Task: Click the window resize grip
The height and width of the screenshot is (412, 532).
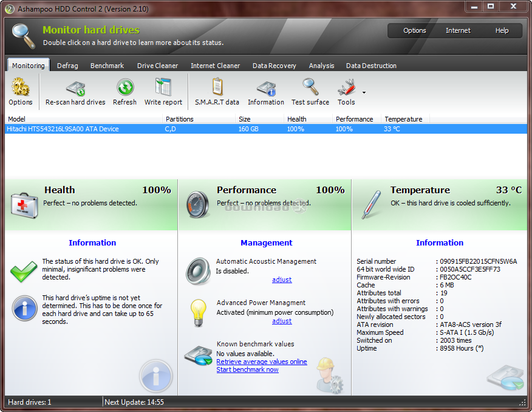Action: pos(522,402)
